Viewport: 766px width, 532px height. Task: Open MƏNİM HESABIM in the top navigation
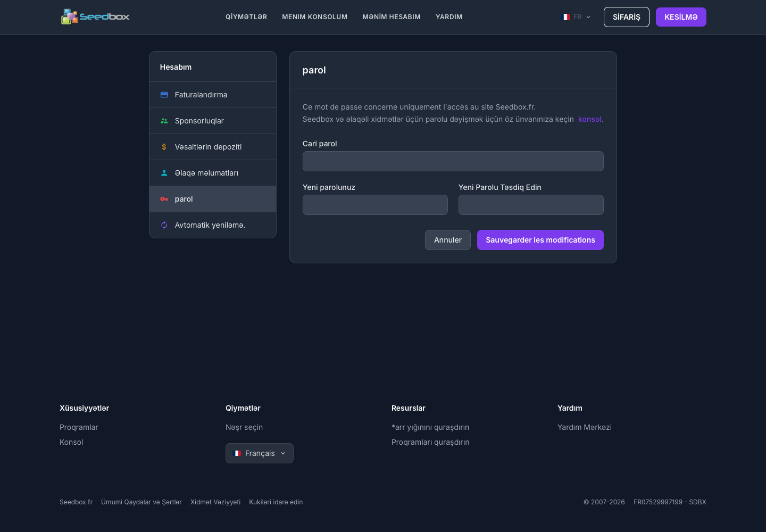pyautogui.click(x=392, y=17)
